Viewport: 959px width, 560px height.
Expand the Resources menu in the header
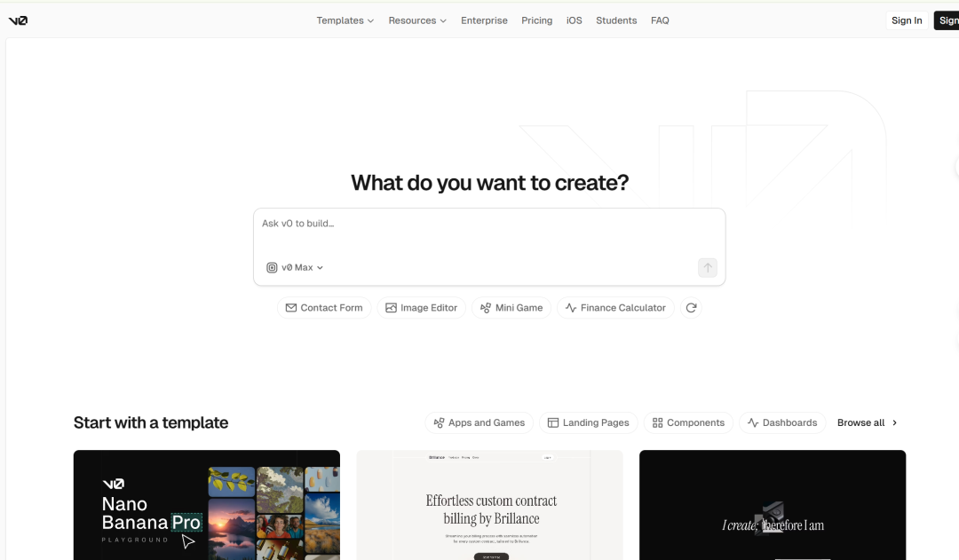(x=416, y=20)
